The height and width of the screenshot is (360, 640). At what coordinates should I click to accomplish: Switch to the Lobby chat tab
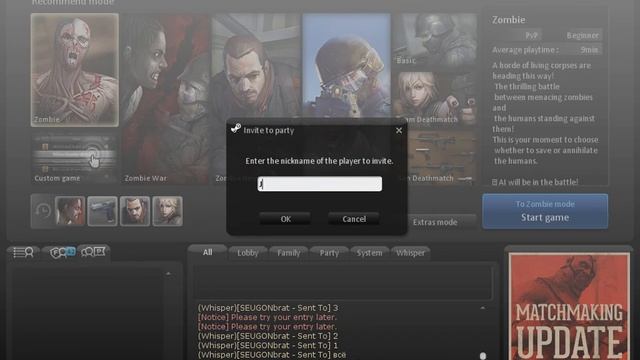pyautogui.click(x=248, y=253)
